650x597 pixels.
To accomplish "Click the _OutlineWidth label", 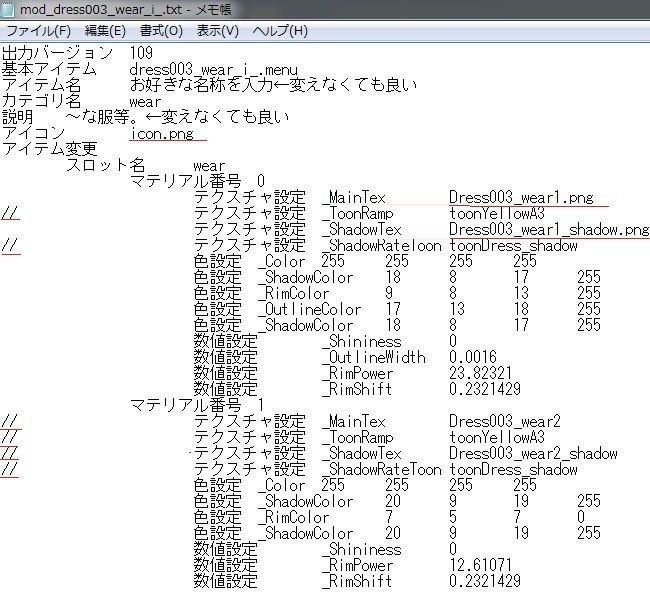I will tap(374, 357).
